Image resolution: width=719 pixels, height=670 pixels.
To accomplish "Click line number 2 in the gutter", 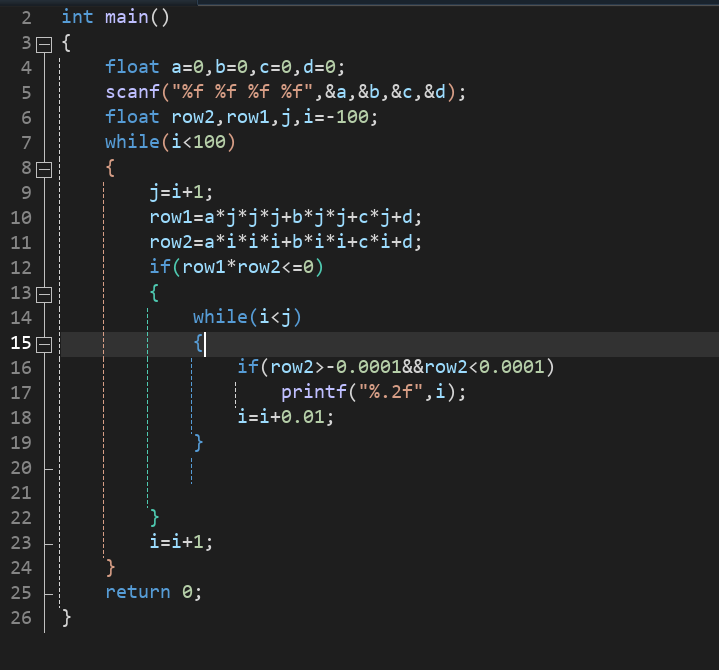I will [26, 18].
